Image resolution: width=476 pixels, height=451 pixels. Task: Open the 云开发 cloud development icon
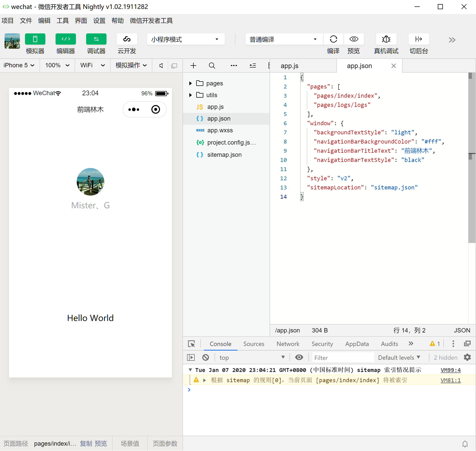click(x=127, y=39)
